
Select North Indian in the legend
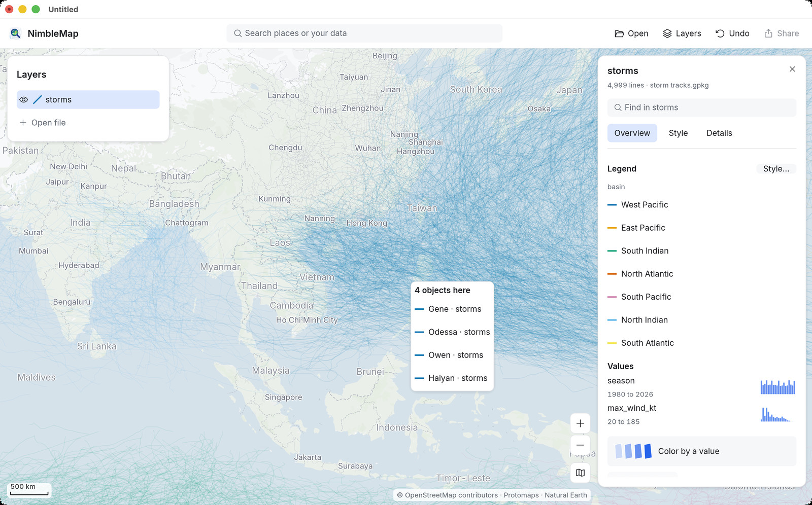(645, 320)
